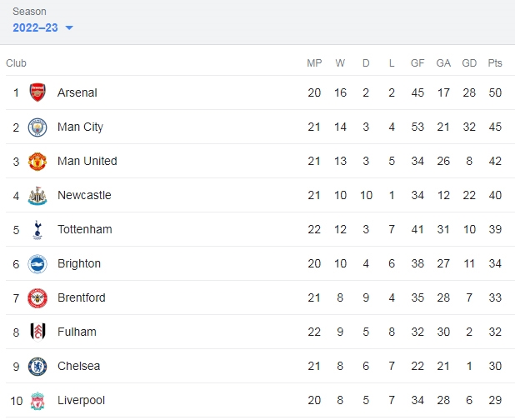Click the Arsenal club crest icon
Screen dimensions: 515x420
[37, 92]
